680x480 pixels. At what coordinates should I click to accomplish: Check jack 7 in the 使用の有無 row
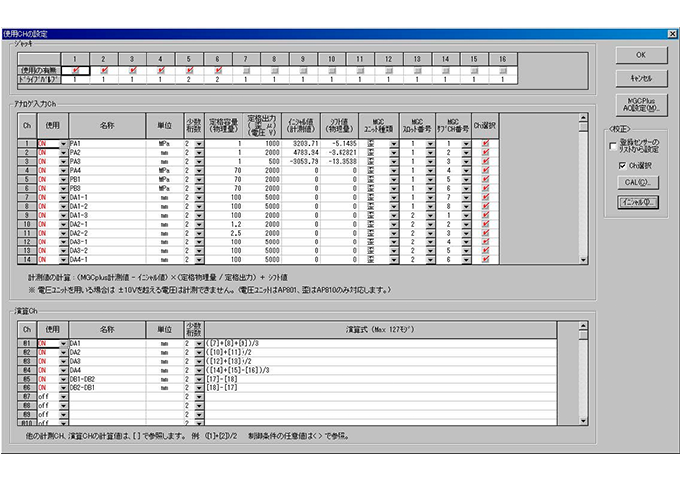coord(246,70)
